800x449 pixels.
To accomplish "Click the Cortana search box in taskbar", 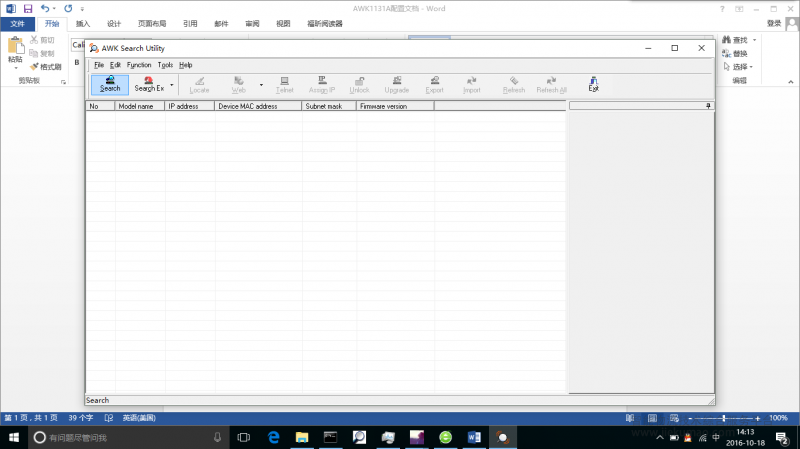I will pos(127,437).
